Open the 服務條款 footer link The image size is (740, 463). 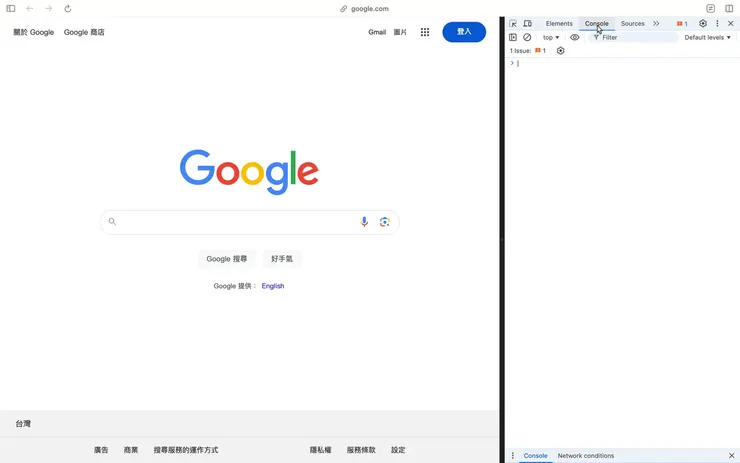click(361, 450)
